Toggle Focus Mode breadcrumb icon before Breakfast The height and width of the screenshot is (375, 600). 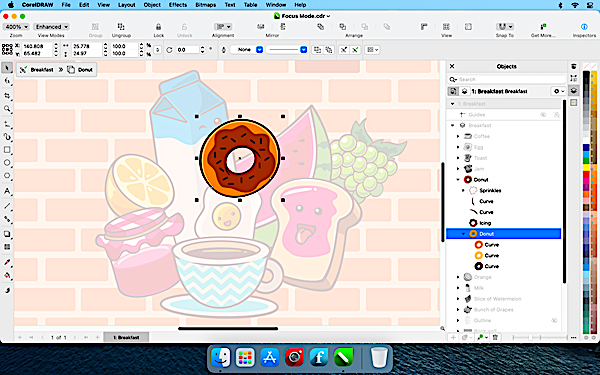coord(23,70)
